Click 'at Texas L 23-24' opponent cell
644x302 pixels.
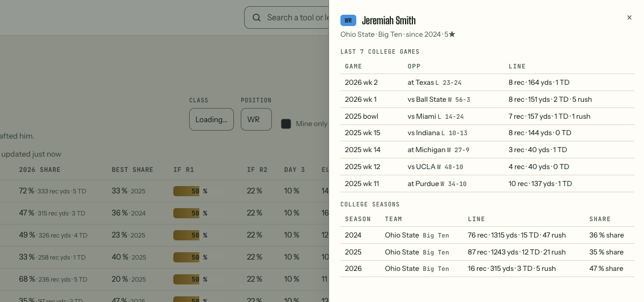click(434, 83)
